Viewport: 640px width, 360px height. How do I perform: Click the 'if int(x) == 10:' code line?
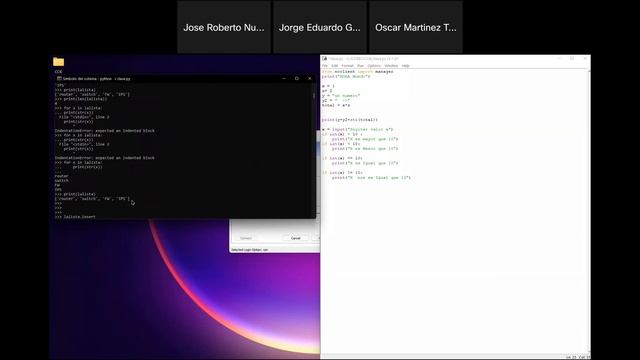coord(342,158)
